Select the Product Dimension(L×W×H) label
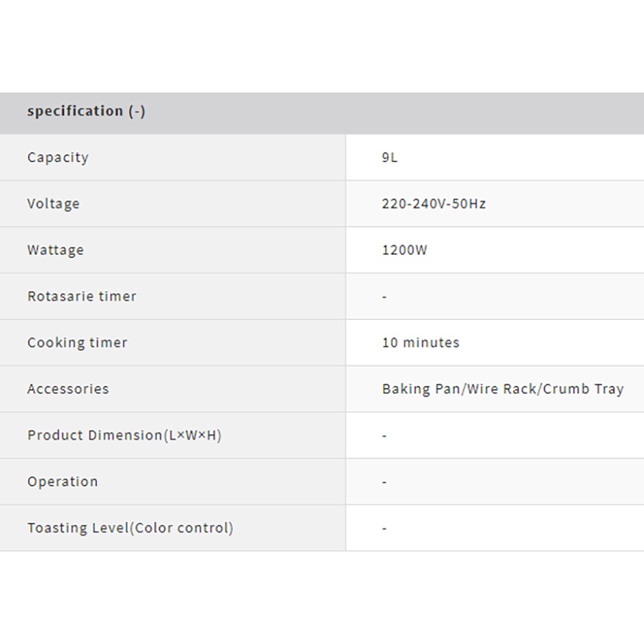This screenshot has height=644, width=644. (124, 435)
